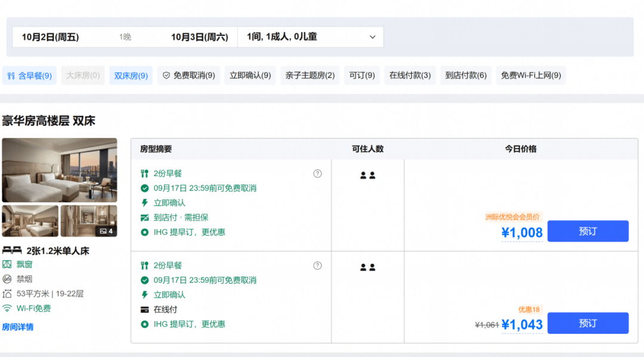This screenshot has height=357, width=644.
Task: Click the ¥1,043 price
Action: pyautogui.click(x=522, y=325)
